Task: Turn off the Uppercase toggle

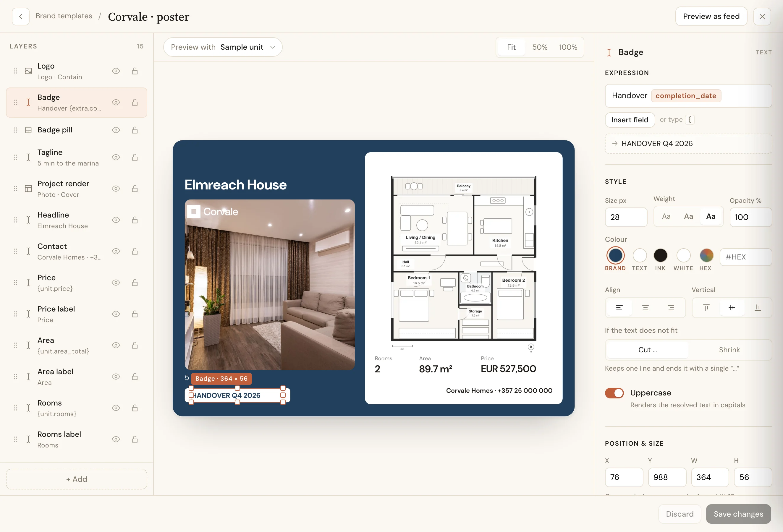Action: 614,393
